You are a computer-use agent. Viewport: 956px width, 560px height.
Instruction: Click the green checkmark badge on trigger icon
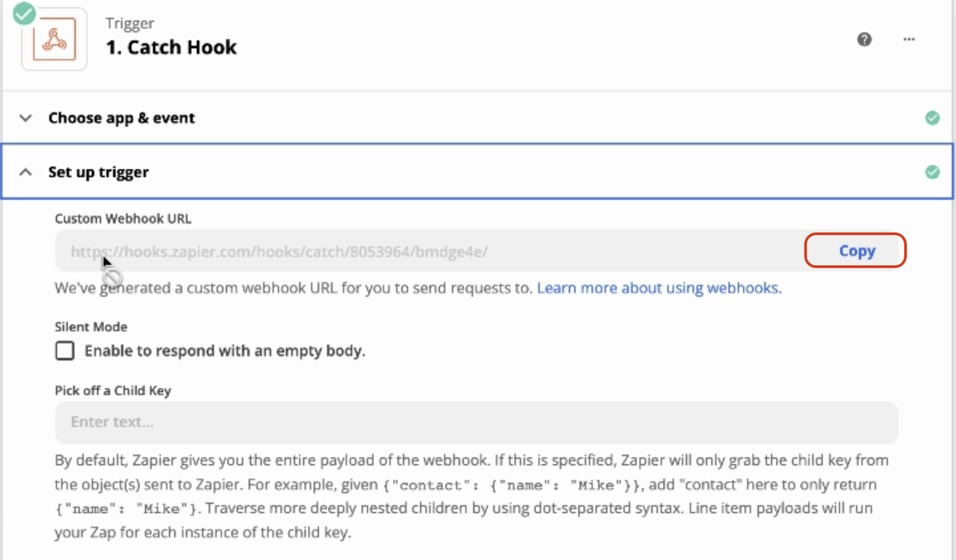[x=24, y=13]
